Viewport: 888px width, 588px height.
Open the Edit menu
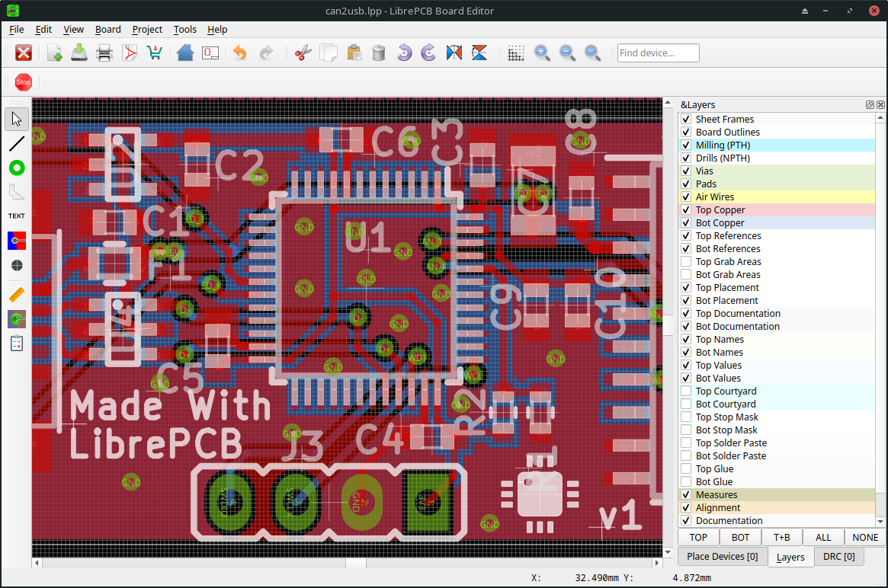pyautogui.click(x=43, y=30)
